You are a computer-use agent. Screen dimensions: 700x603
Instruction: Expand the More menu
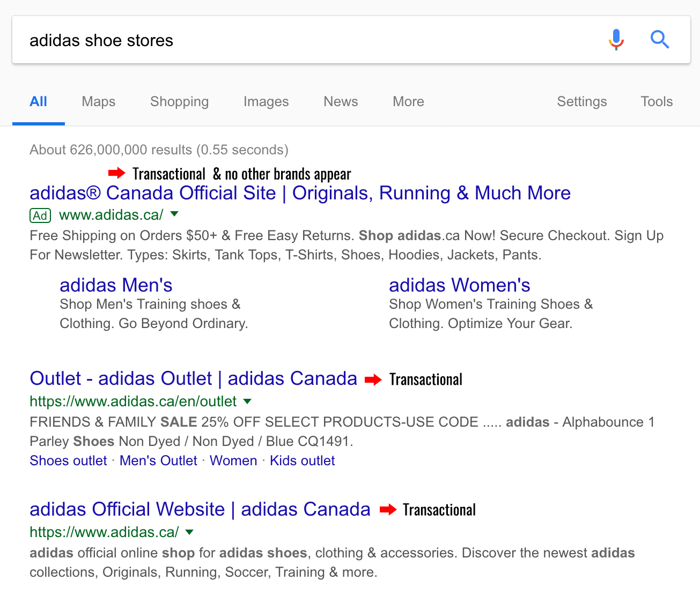(408, 101)
